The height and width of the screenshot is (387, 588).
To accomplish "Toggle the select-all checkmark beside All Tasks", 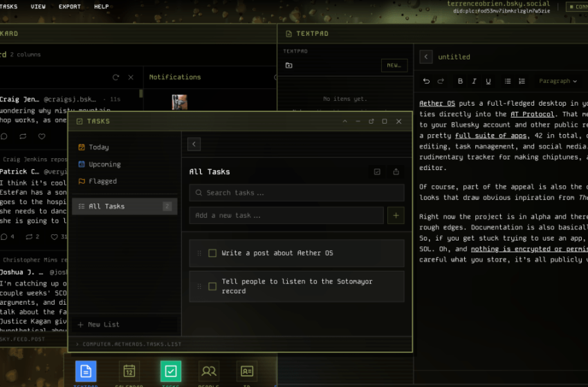I will 377,172.
